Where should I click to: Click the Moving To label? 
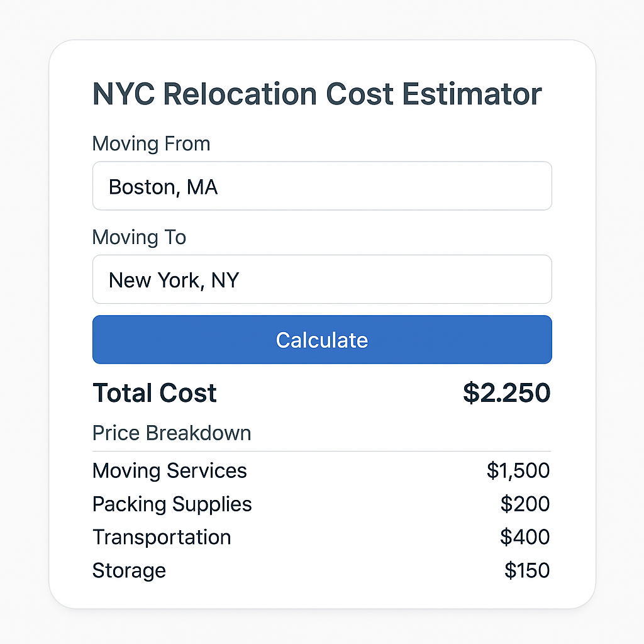(x=139, y=237)
